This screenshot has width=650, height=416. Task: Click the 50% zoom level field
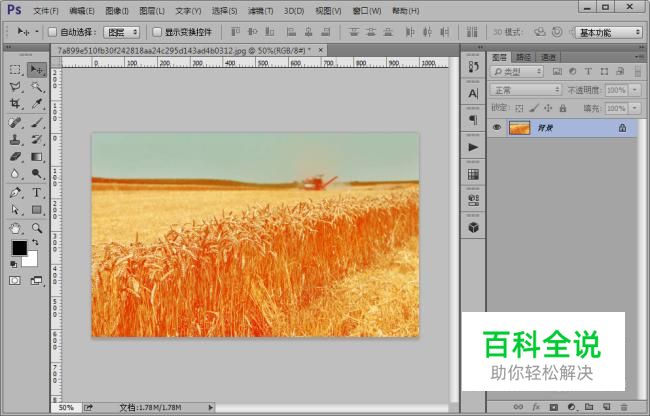(x=66, y=408)
